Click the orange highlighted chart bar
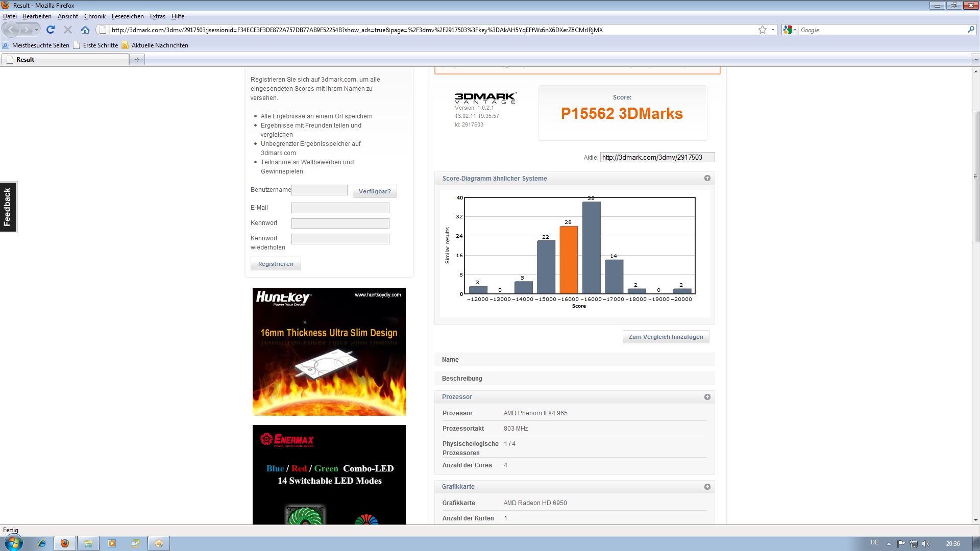Image resolution: width=980 pixels, height=551 pixels. point(569,260)
